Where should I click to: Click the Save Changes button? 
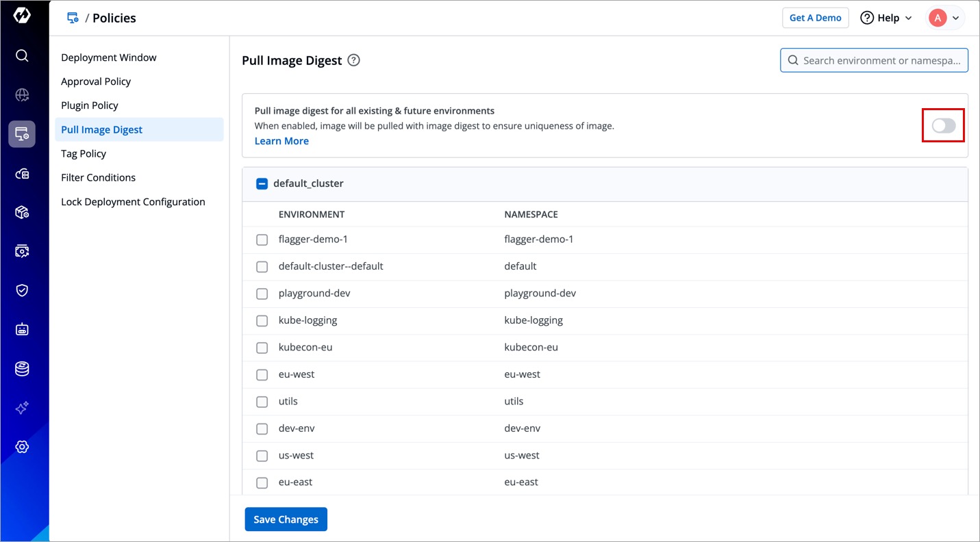click(x=286, y=519)
